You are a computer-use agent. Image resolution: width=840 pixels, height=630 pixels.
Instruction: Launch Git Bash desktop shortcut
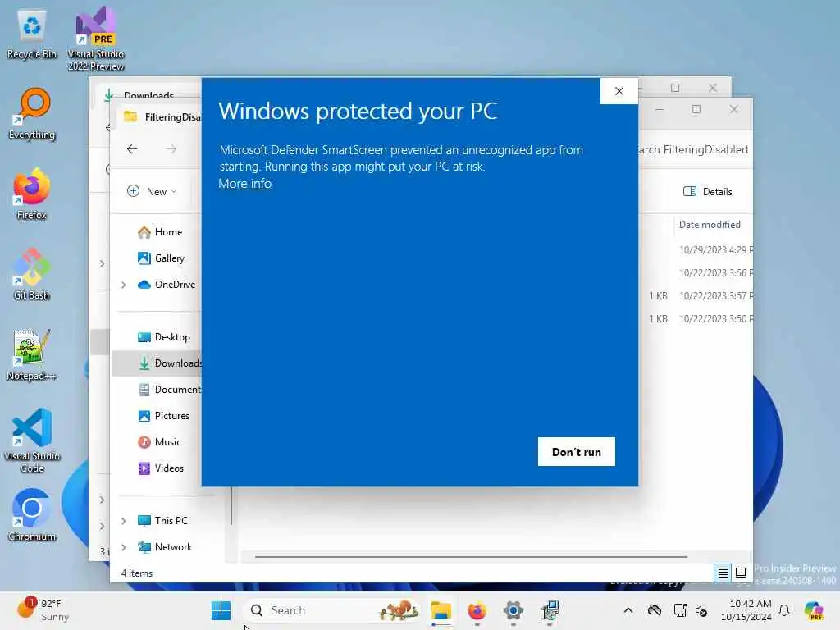(x=32, y=275)
